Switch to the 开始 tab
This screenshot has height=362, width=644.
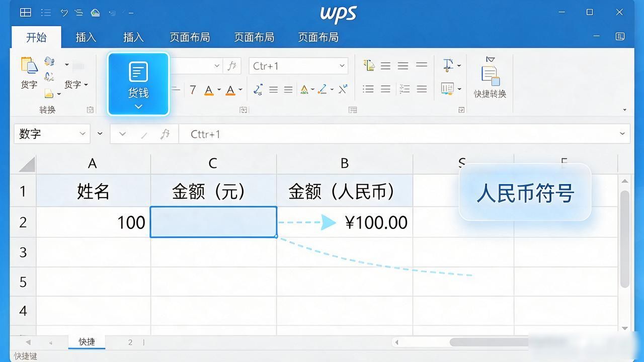point(36,37)
